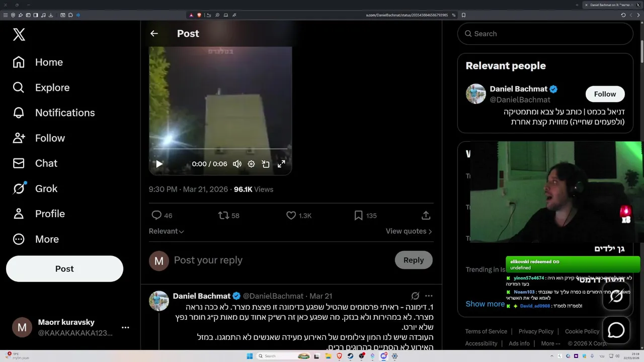Open Daniel Bachmat's profile from Relevant people
The width and height of the screenshot is (644, 362).
click(519, 89)
